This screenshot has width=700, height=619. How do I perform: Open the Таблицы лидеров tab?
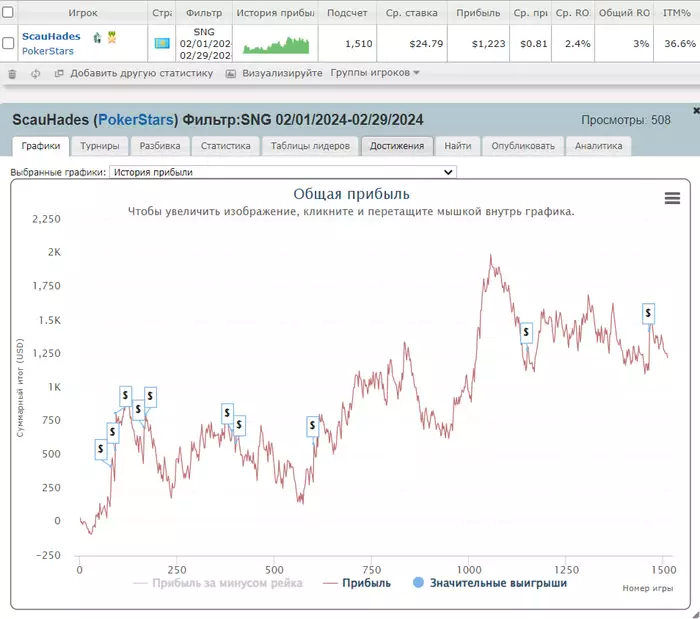click(x=310, y=146)
